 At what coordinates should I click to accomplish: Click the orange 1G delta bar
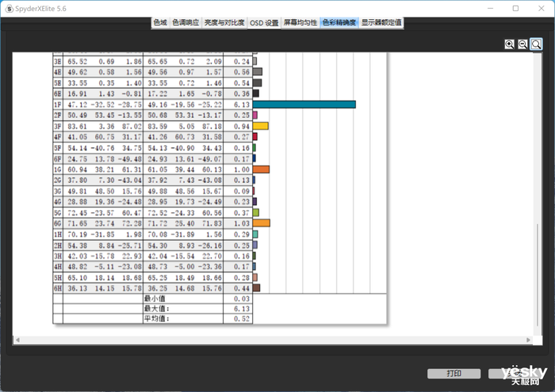coord(261,169)
